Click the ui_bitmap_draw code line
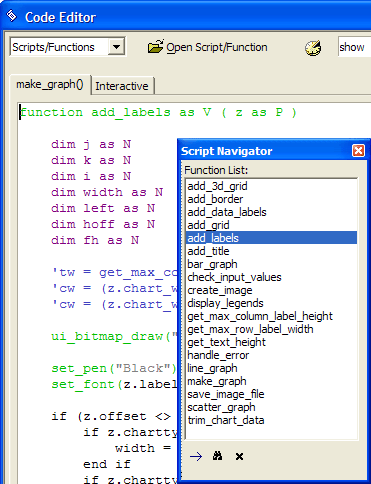Screen dimensions: 371x484 [114, 337]
